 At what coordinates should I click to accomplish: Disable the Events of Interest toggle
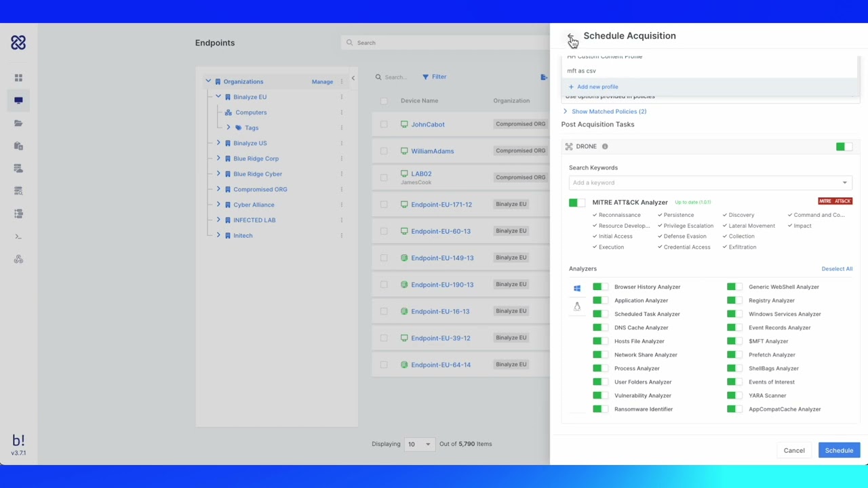tap(734, 382)
